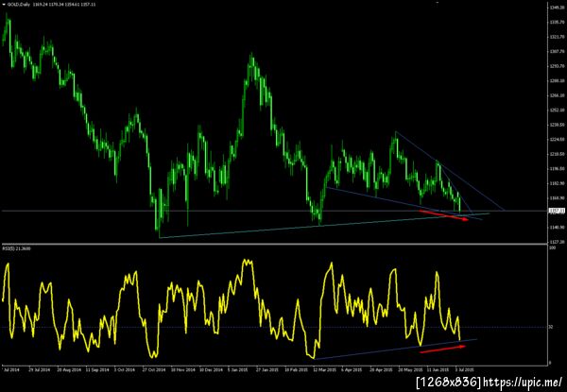Click the 20 Aug 2014 date label

coord(67,370)
